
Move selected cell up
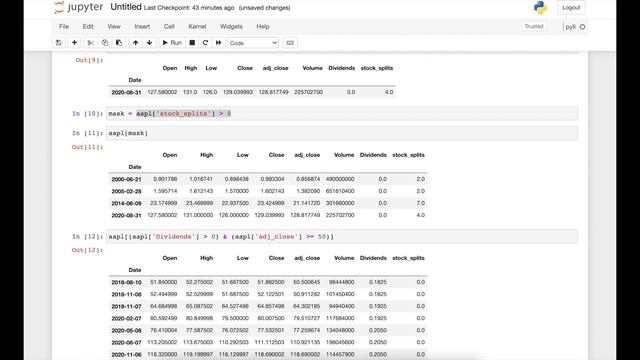click(x=136, y=42)
